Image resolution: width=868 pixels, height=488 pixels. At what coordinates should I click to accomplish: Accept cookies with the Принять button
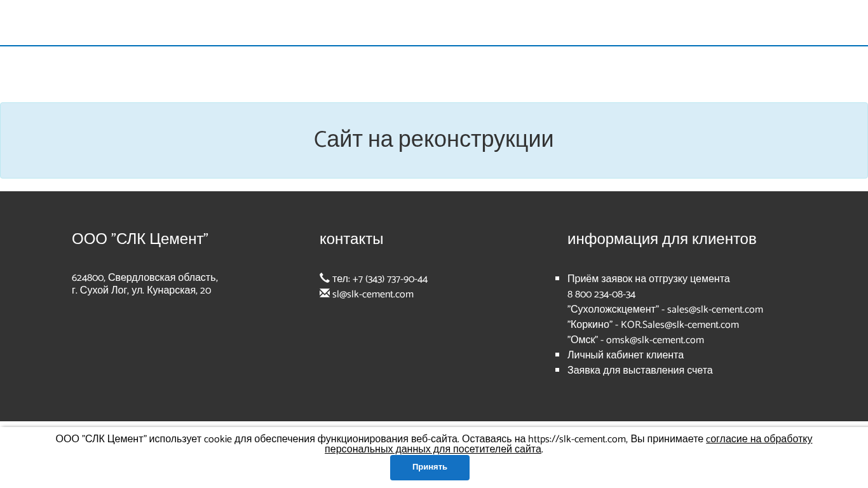click(x=430, y=468)
